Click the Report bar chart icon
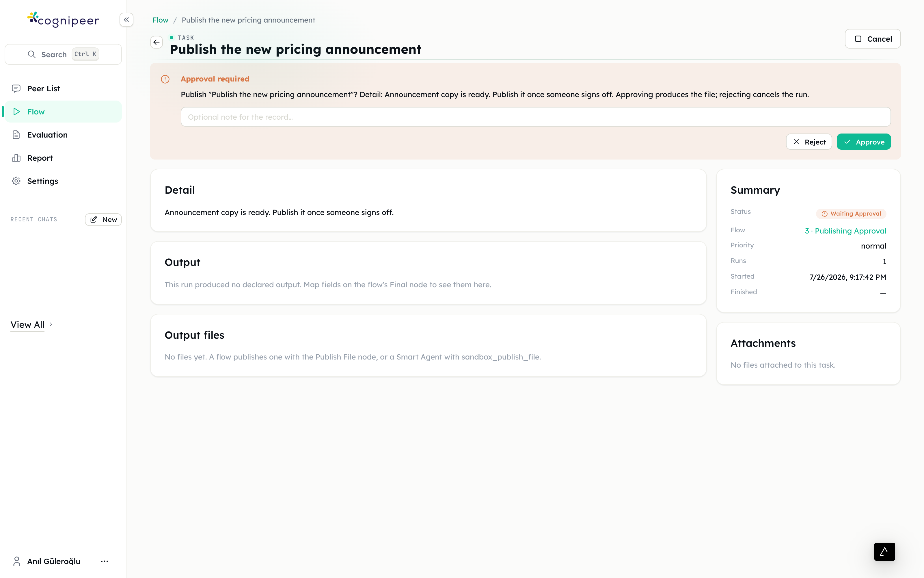 [x=16, y=158]
